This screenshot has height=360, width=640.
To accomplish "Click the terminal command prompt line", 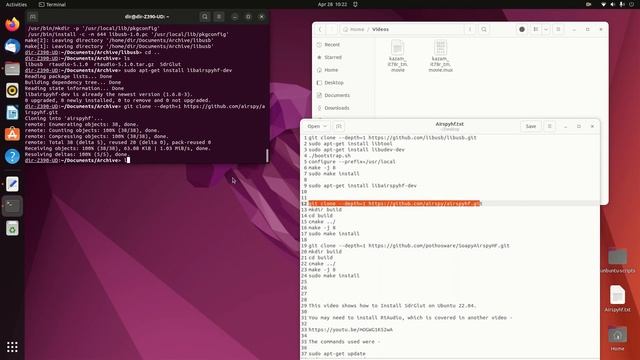I will 77,160.
